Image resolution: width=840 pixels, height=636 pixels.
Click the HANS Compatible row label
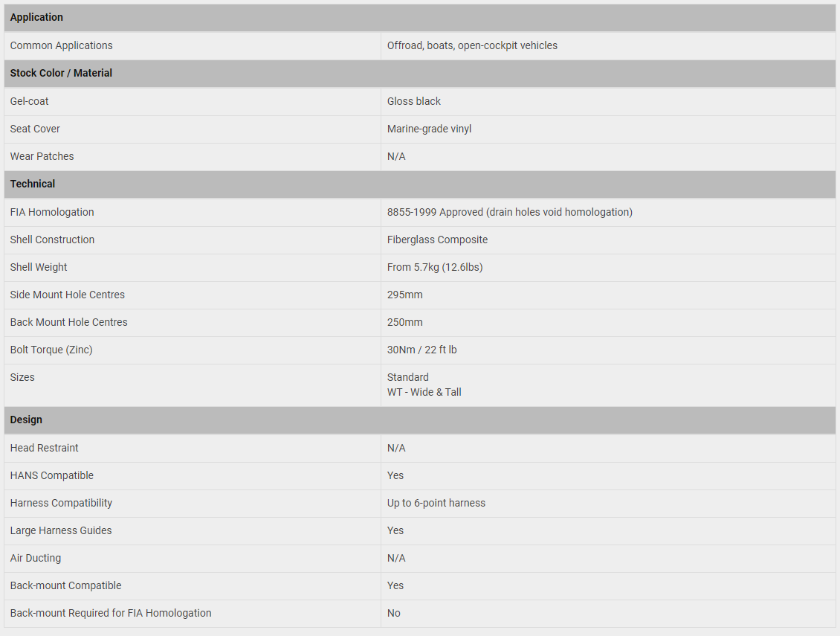tap(51, 475)
